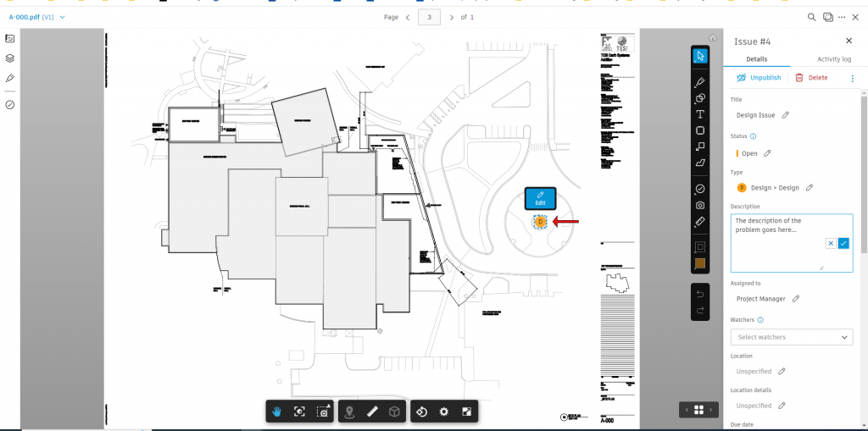Click the location pin tool
Viewport: 868px width, 431px height.
coord(349,412)
